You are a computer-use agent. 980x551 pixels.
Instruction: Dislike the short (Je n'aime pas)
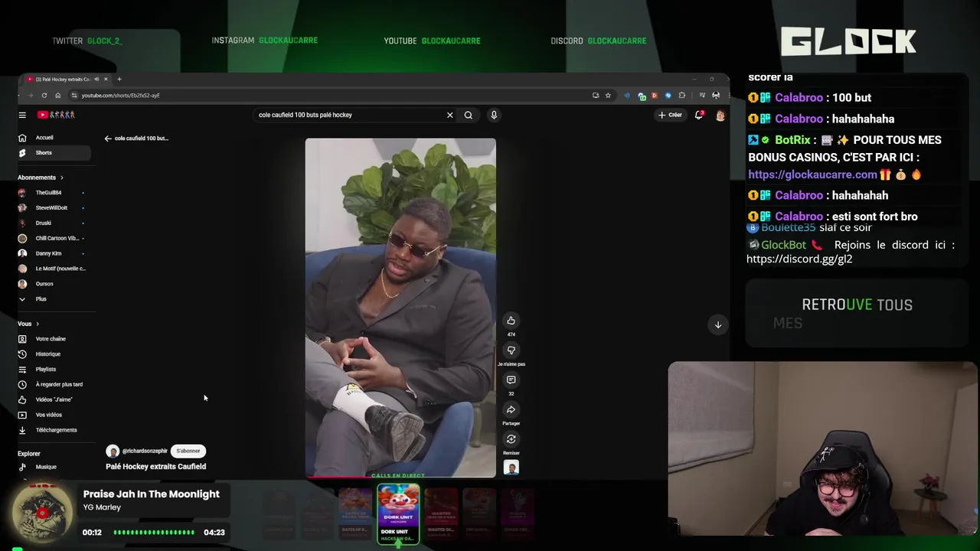pyautogui.click(x=511, y=350)
